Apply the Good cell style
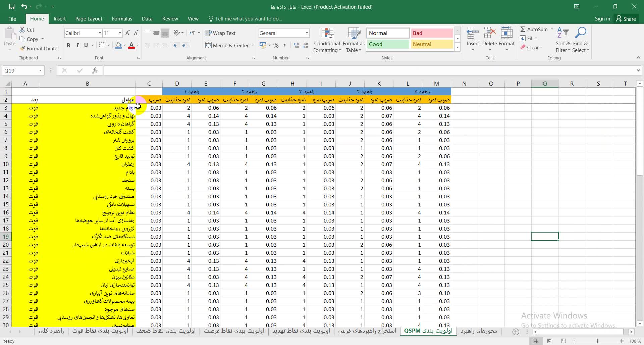The height and width of the screenshot is (345, 644). click(x=388, y=44)
